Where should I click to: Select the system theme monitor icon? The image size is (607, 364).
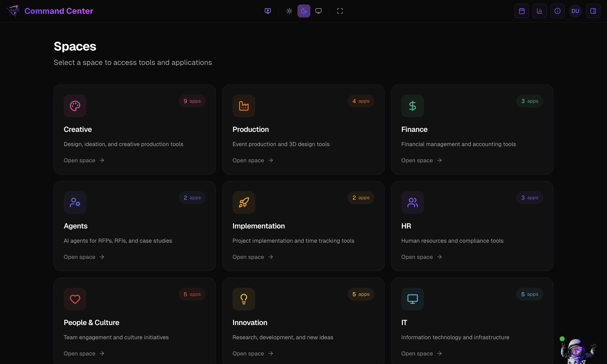pyautogui.click(x=318, y=11)
